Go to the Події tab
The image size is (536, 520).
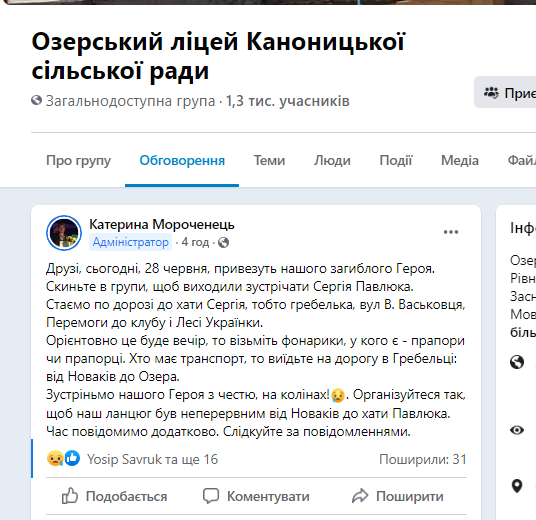tap(396, 160)
